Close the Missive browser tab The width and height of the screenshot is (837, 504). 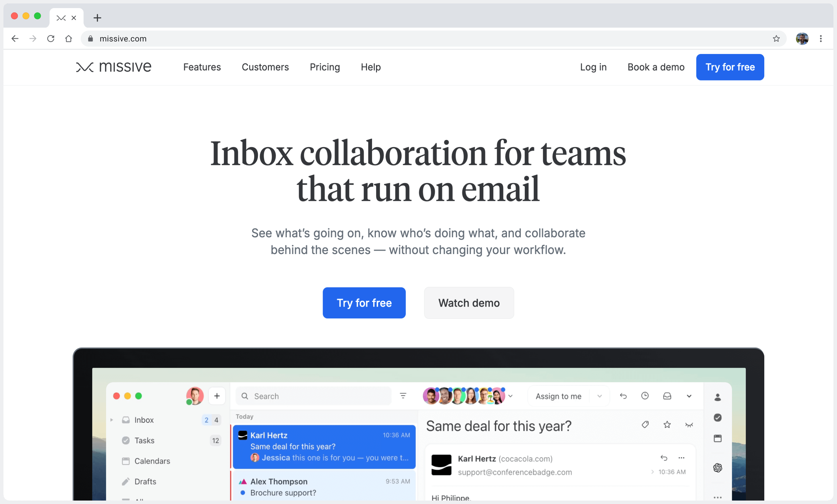(74, 18)
